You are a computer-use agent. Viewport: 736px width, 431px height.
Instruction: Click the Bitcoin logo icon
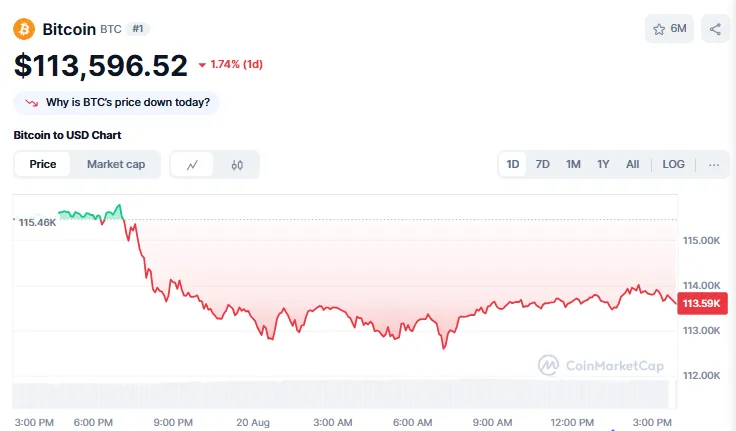(x=24, y=29)
